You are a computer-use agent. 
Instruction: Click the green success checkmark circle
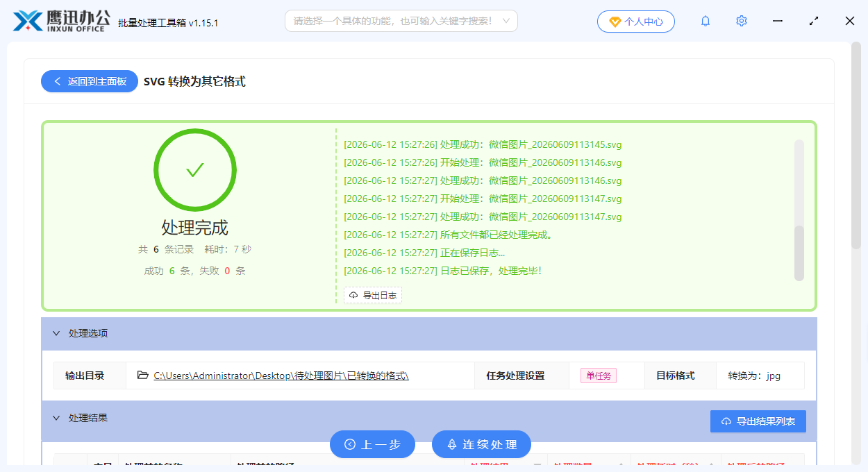pos(195,170)
